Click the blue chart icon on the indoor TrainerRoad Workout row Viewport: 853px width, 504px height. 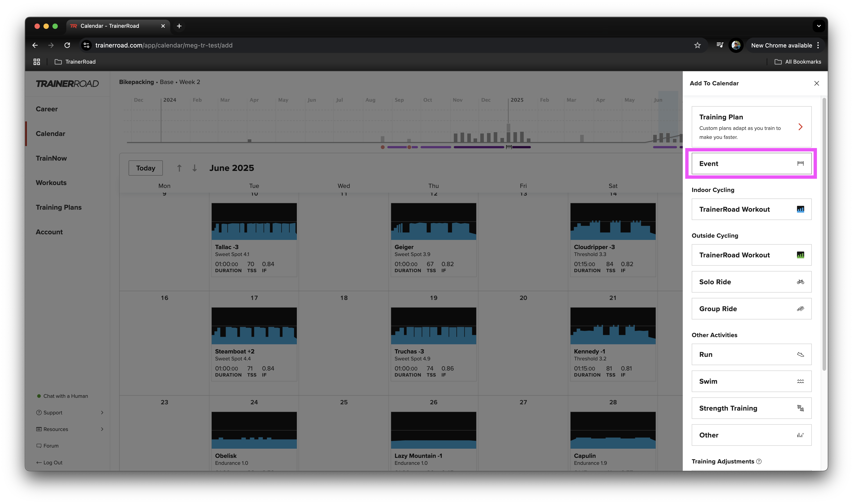(x=800, y=209)
